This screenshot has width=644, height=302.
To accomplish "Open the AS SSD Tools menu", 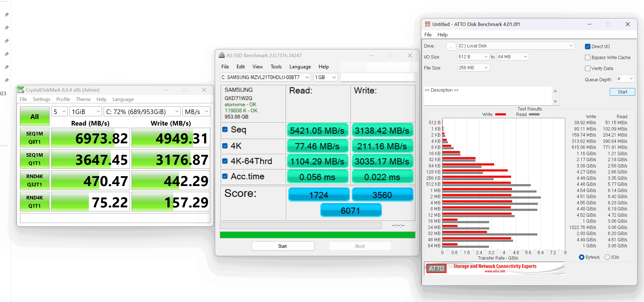I will pyautogui.click(x=276, y=67).
